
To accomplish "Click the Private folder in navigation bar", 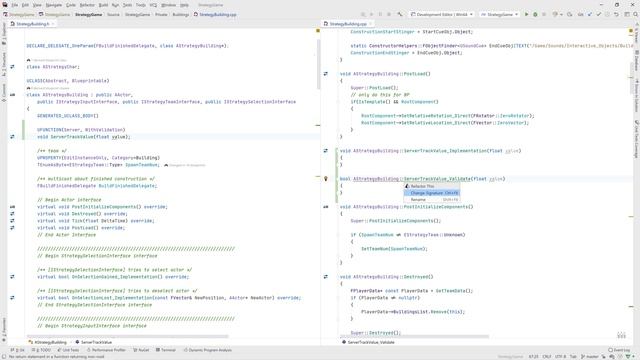I will coord(161,14).
